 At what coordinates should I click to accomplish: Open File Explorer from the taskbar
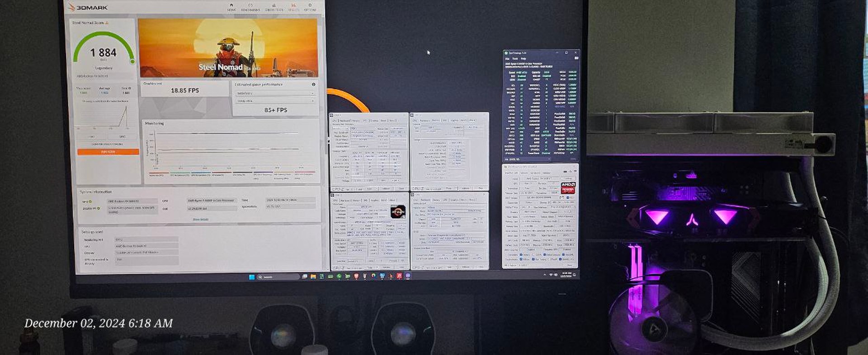point(313,276)
